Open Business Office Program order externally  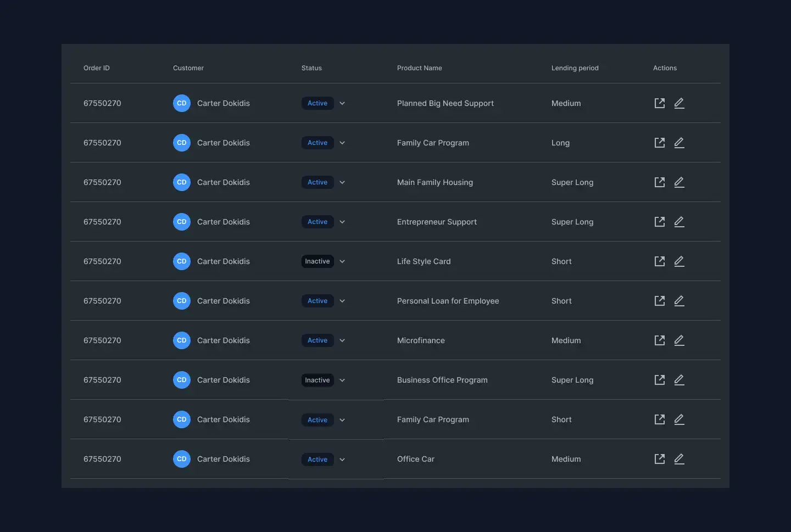(660, 380)
